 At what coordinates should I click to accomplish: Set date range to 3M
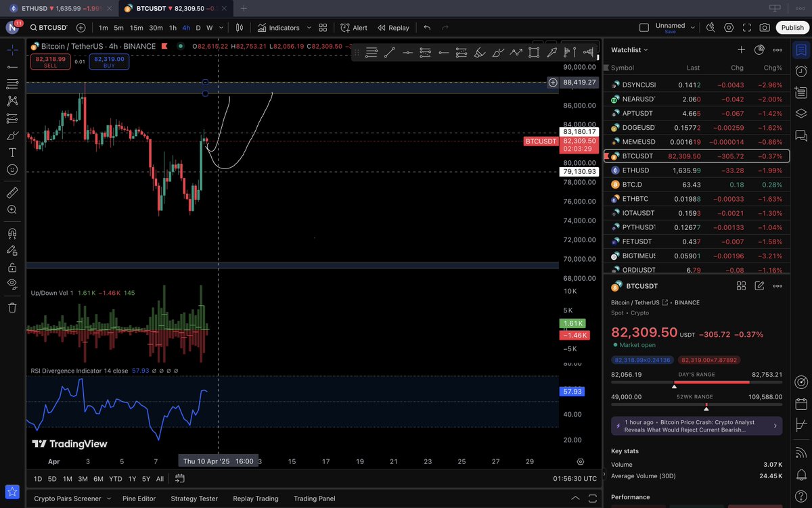[x=83, y=478]
